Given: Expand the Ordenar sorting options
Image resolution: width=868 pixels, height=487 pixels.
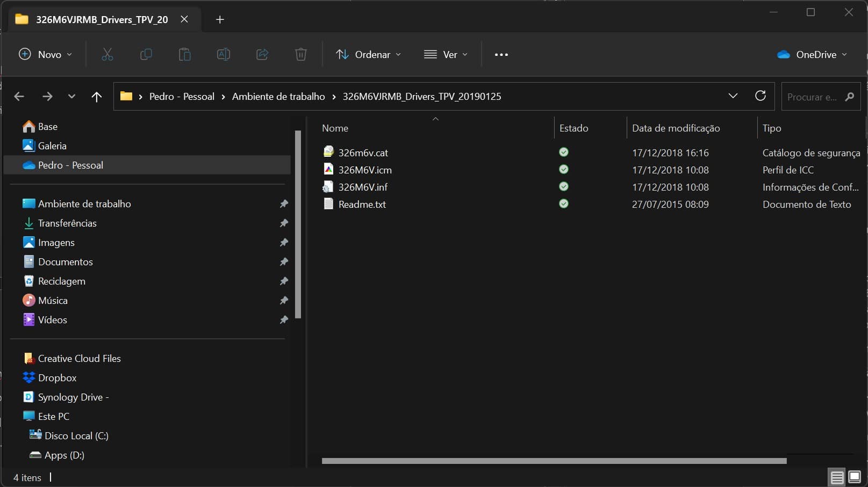Looking at the screenshot, I should click(369, 54).
